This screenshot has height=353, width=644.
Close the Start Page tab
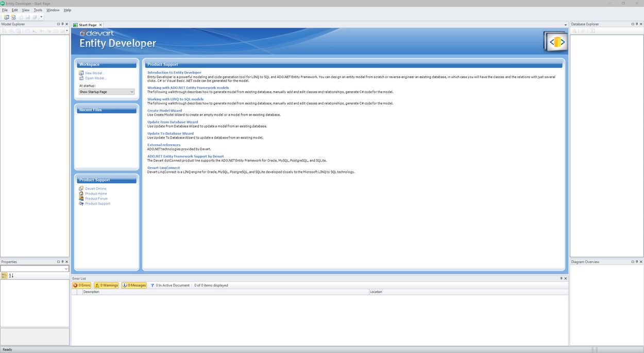pos(100,25)
